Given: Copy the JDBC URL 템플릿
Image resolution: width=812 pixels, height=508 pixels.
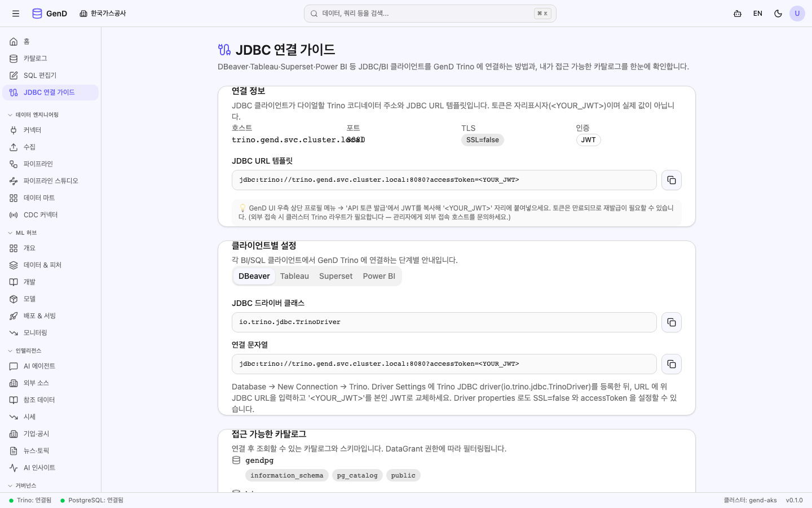Looking at the screenshot, I should (x=672, y=180).
